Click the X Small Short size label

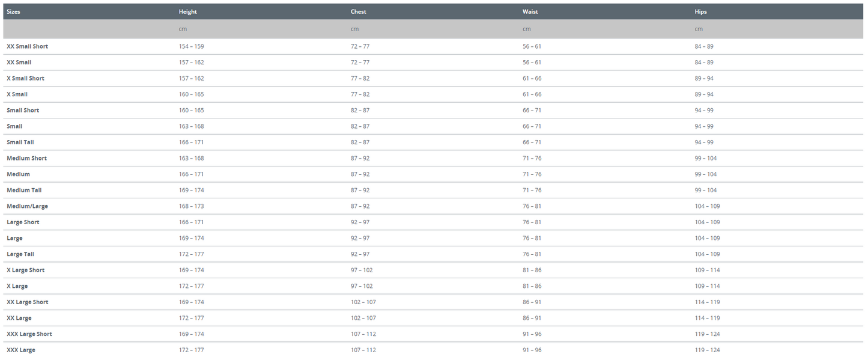pyautogui.click(x=25, y=79)
